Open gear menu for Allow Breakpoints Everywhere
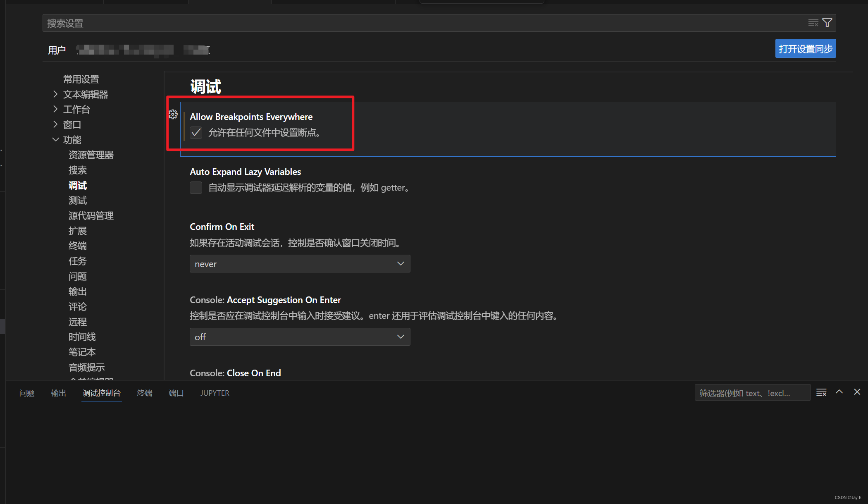 pos(173,115)
